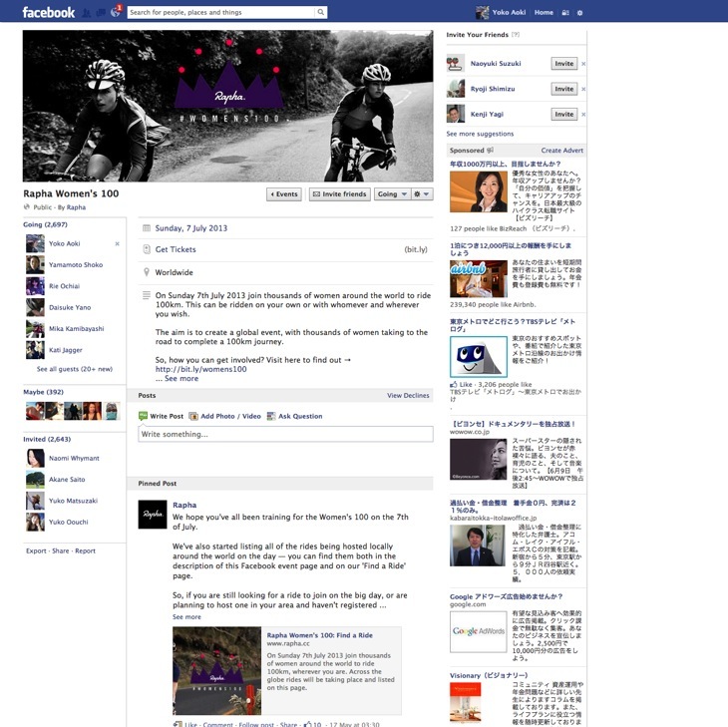
Task: Open Yuko Oouchi's profile
Action: pyautogui.click(x=68, y=522)
